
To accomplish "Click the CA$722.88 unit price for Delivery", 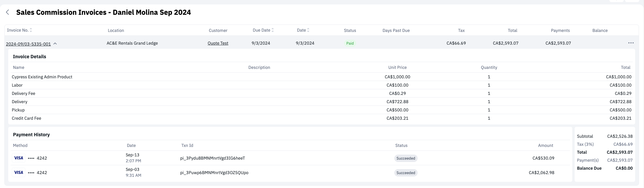I will (398, 102).
